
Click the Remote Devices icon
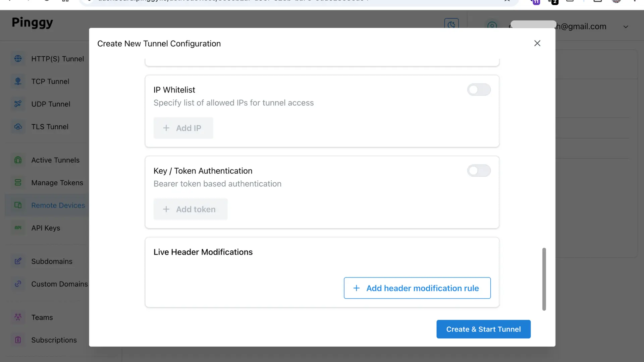pyautogui.click(x=18, y=205)
